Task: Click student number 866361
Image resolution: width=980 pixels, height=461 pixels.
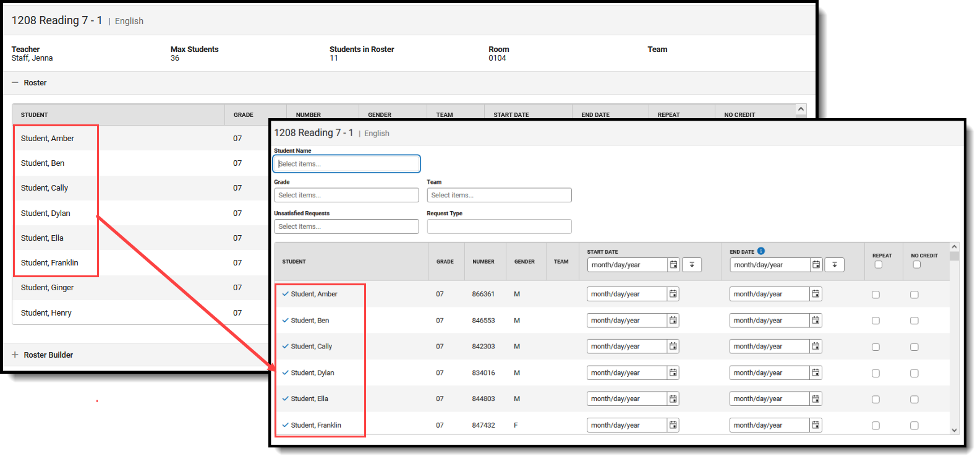Action: (484, 294)
